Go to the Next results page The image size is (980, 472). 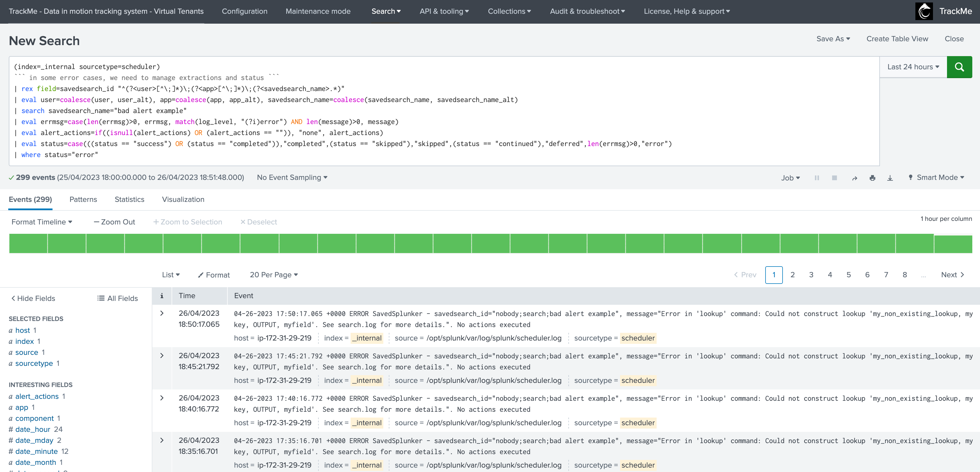(952, 275)
